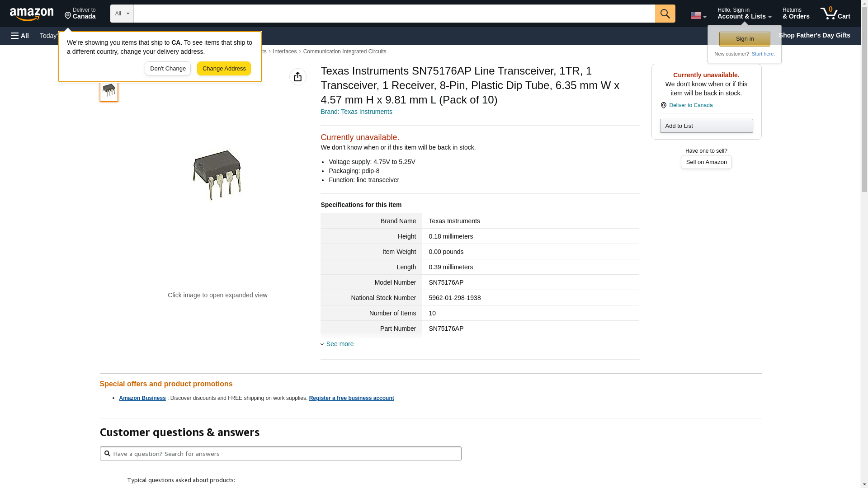Click Brand: Texas Instruments link

[356, 112]
